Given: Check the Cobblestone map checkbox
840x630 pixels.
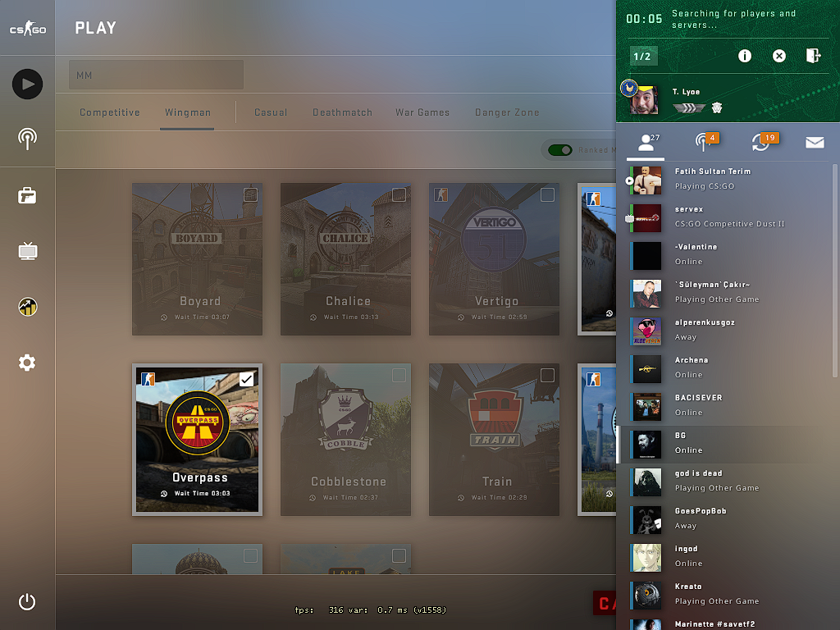Looking at the screenshot, I should point(399,376).
